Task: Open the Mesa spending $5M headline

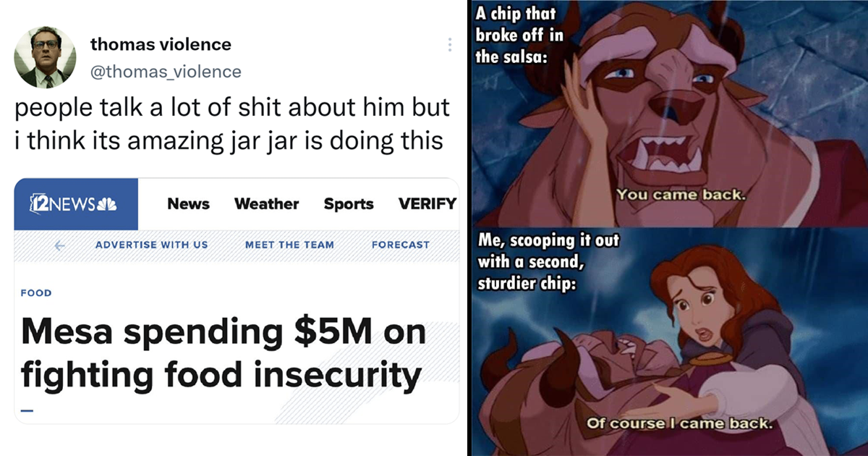Action: [x=223, y=353]
